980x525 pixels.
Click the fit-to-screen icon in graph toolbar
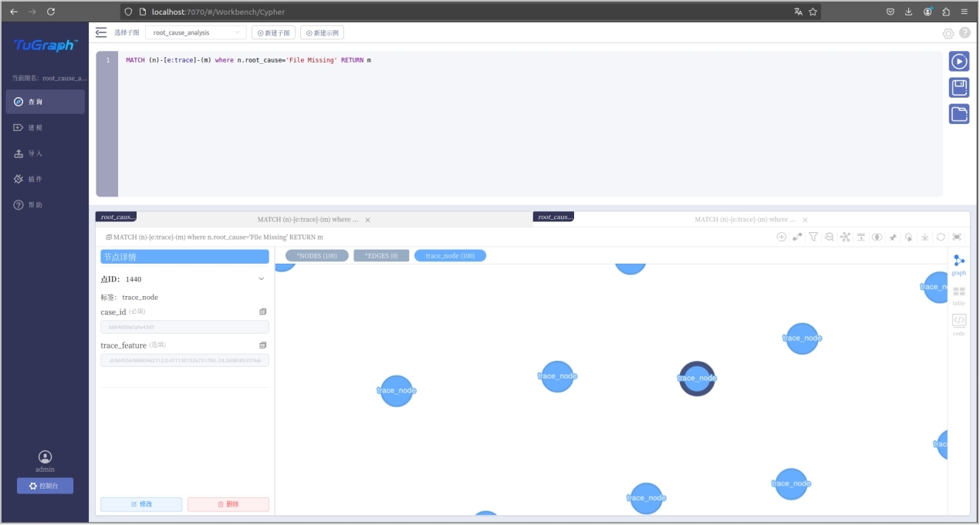click(957, 237)
